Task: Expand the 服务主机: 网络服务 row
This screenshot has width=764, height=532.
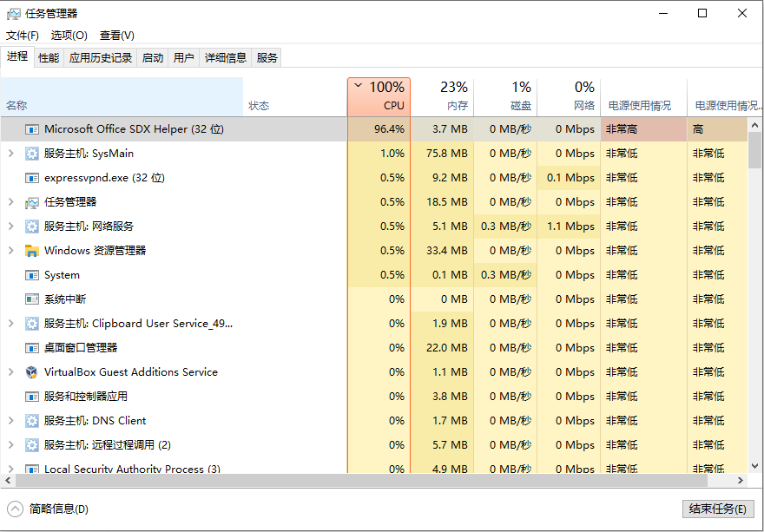Action: [10, 227]
